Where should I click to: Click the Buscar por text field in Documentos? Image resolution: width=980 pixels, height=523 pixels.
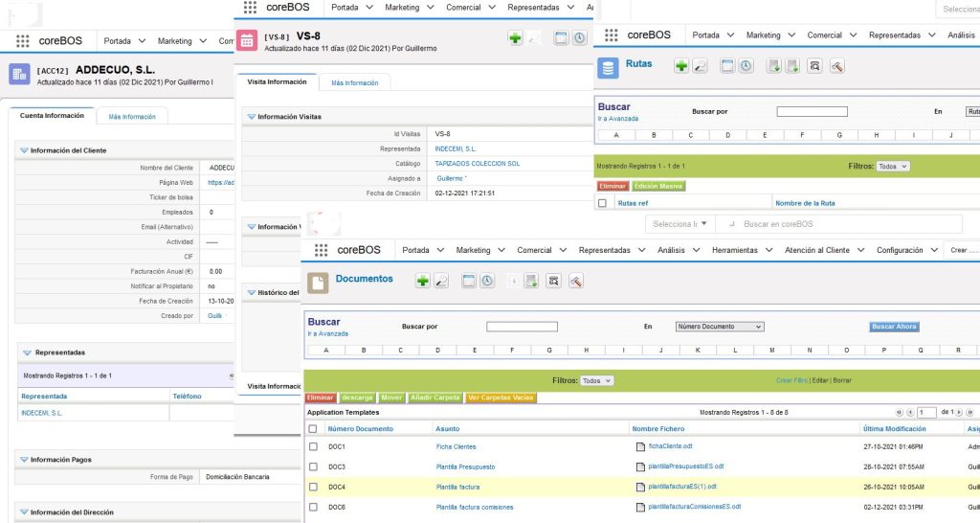[522, 327]
